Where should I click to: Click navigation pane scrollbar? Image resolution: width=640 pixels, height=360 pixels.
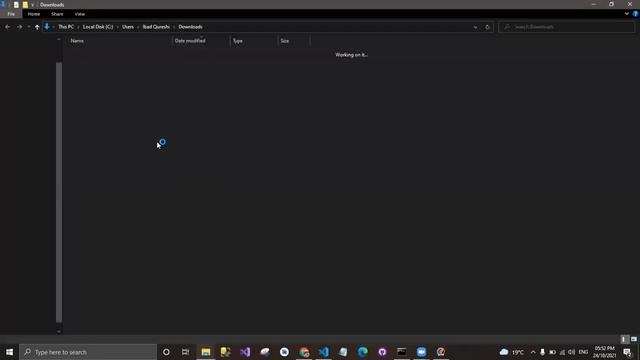coord(59,192)
